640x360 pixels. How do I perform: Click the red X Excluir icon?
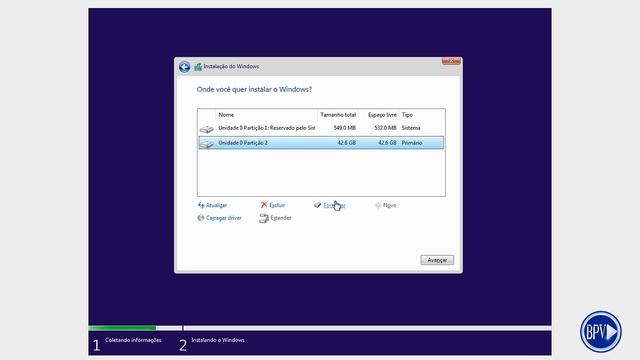click(x=264, y=205)
